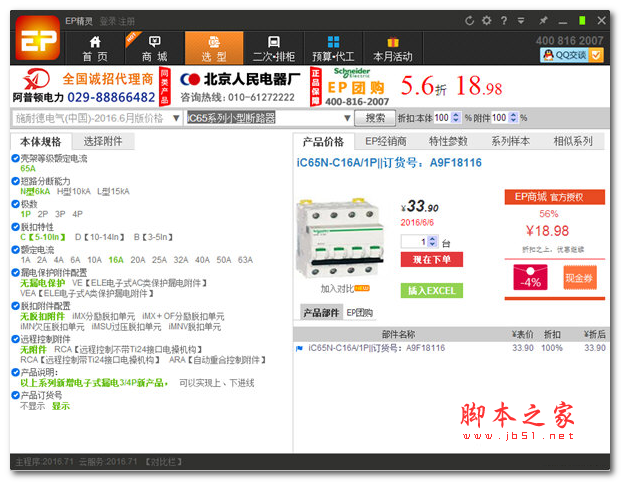Open the 相似系列 tab
This screenshot has height=482, width=621.
click(573, 141)
